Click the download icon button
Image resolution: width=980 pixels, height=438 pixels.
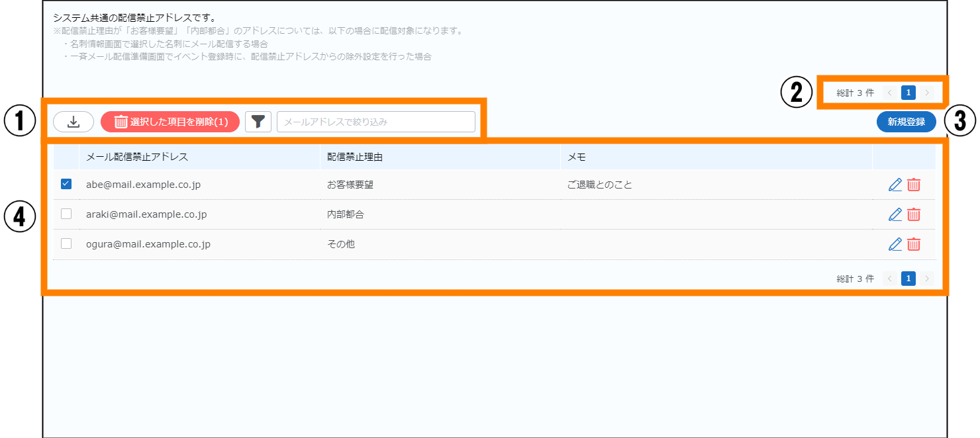[x=73, y=122]
